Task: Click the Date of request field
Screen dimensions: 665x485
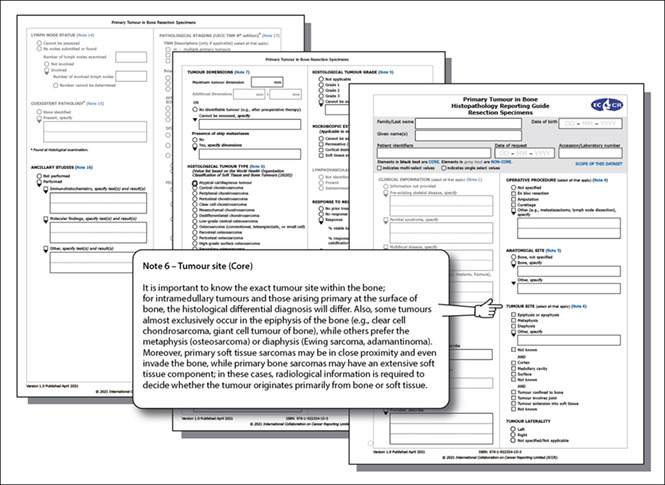Action: tap(525, 153)
